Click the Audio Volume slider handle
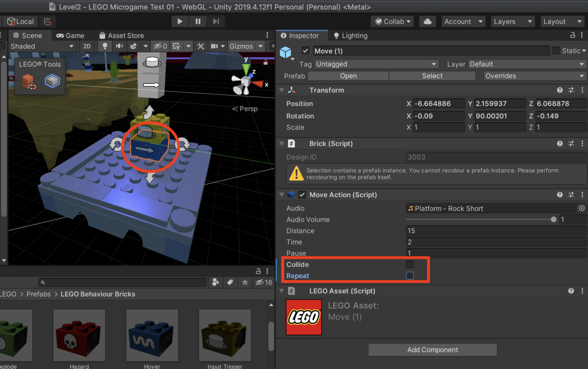The height and width of the screenshot is (369, 588). [554, 220]
